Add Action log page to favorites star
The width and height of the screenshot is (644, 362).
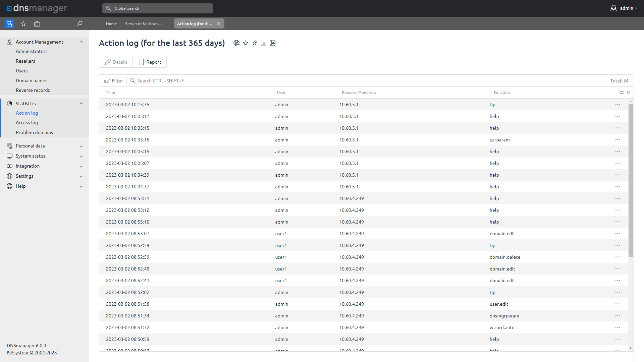246,43
